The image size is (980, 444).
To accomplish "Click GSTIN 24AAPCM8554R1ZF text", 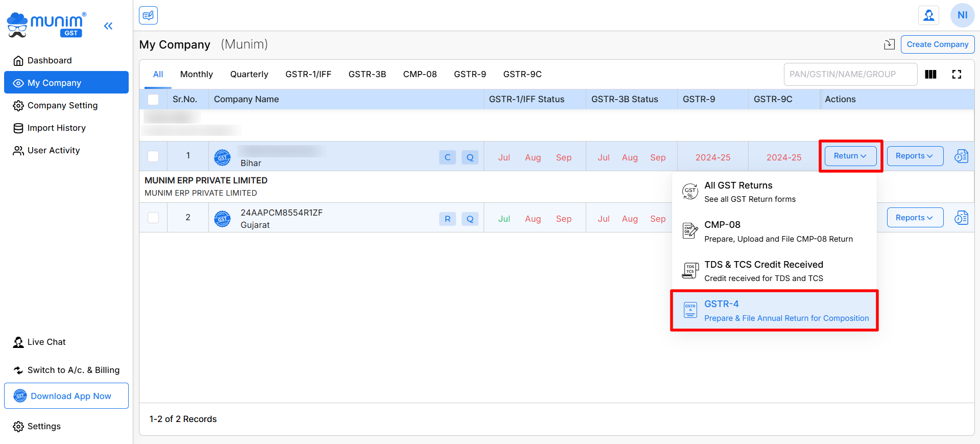I will tap(281, 213).
